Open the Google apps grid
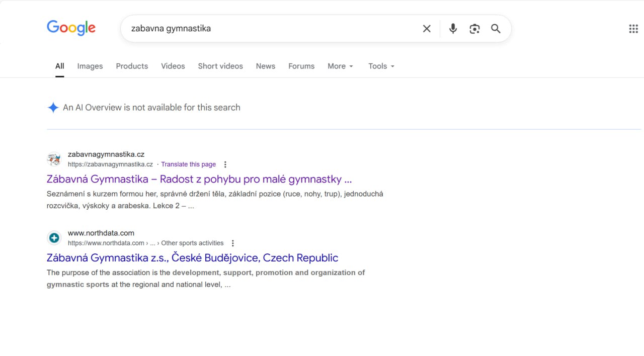This screenshot has height=356, width=644. point(633,29)
